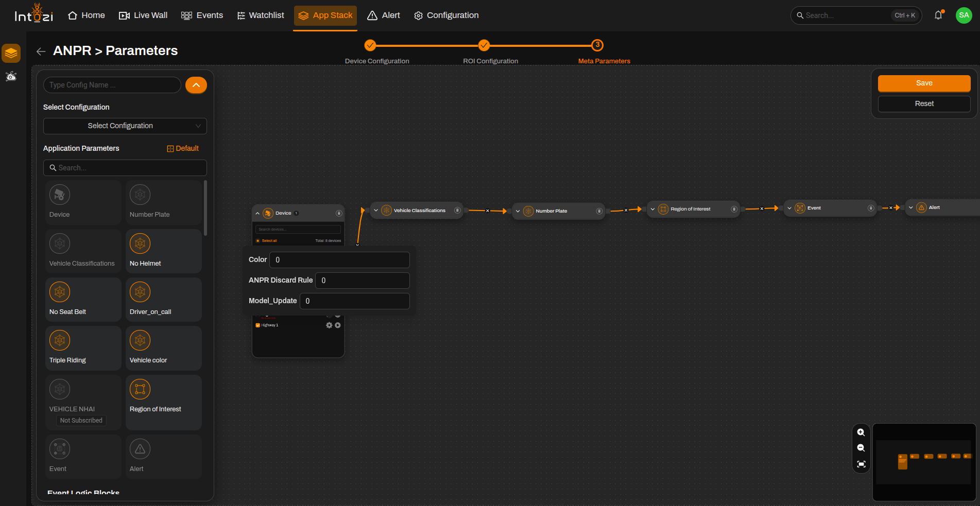Go to the Device Configuration step
Image resolution: width=980 pixels, height=506 pixels.
(x=370, y=45)
